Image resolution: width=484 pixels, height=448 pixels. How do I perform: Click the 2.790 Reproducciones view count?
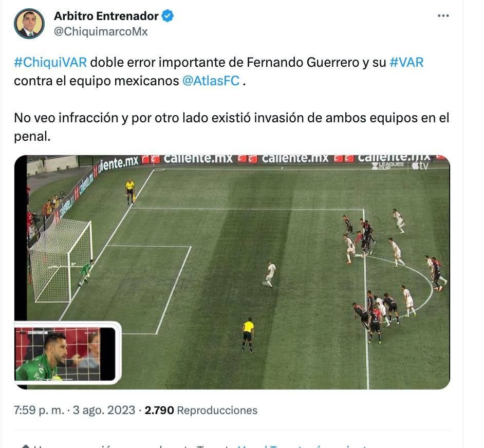point(201,410)
